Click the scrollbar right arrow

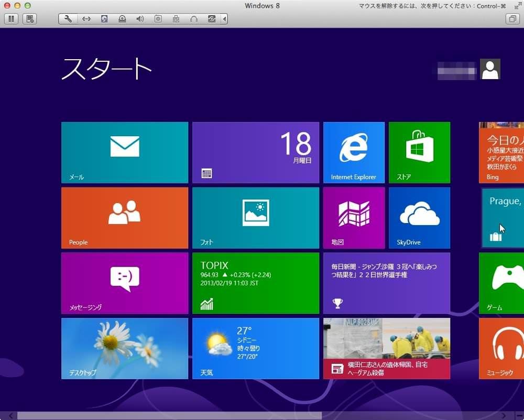click(x=504, y=416)
